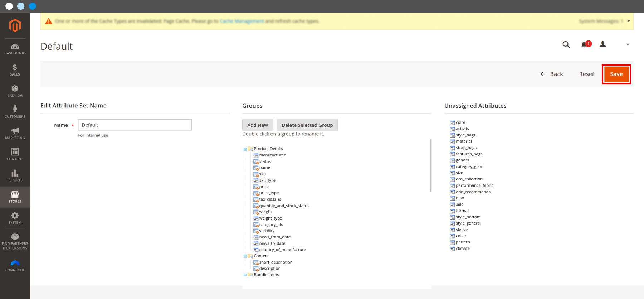Select the unassigned gender attribute
The image size is (644, 299).
[463, 160]
